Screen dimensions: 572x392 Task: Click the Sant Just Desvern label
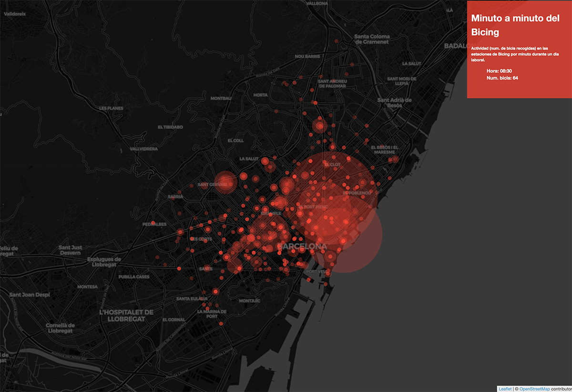point(70,250)
